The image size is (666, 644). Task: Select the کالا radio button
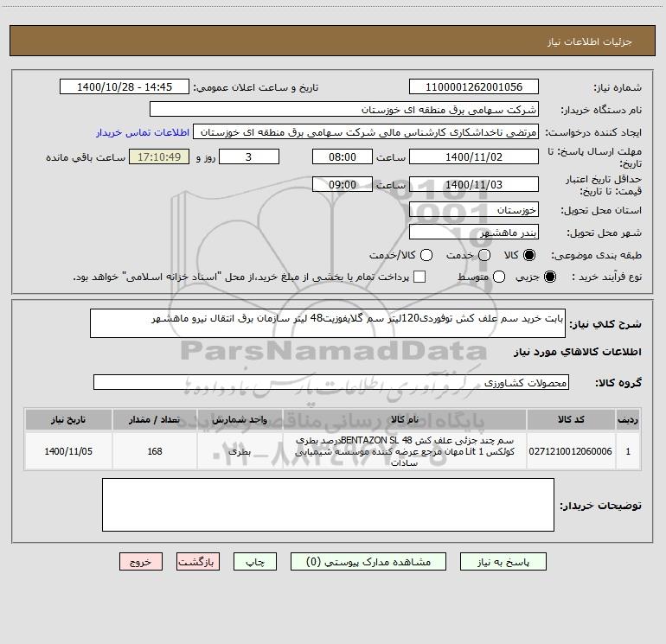(x=529, y=255)
